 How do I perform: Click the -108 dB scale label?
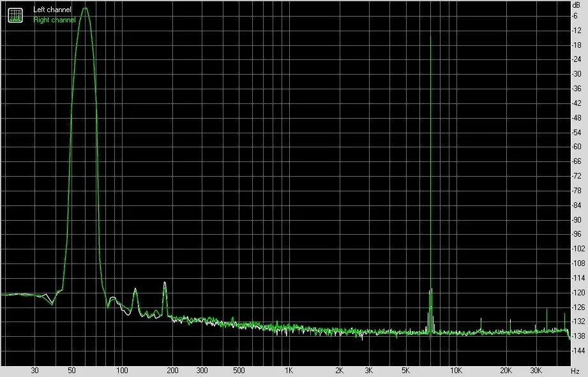tap(578, 263)
